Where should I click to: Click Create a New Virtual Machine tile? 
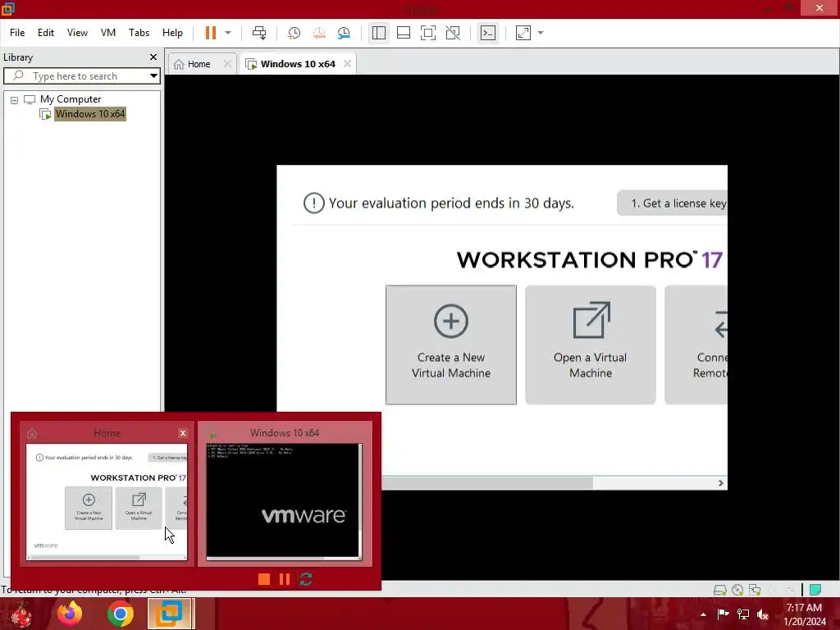pos(451,345)
